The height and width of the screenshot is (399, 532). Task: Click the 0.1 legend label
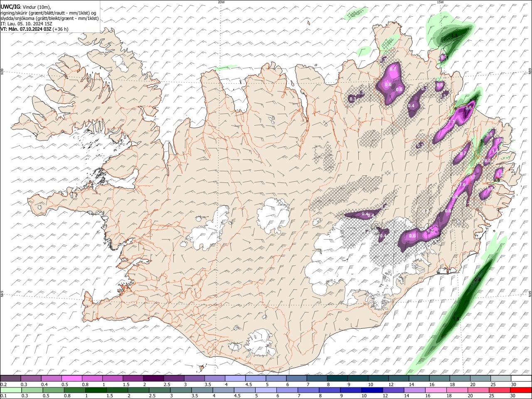coord(3,396)
